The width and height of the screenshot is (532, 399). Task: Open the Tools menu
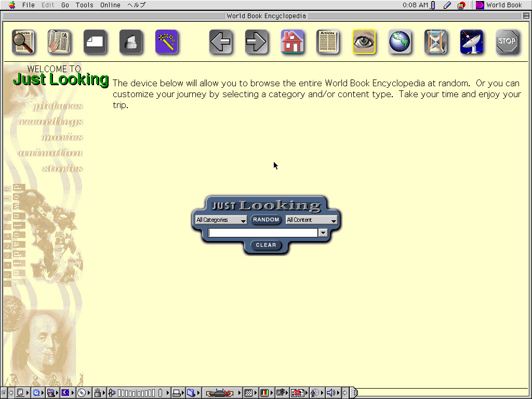pos(85,5)
